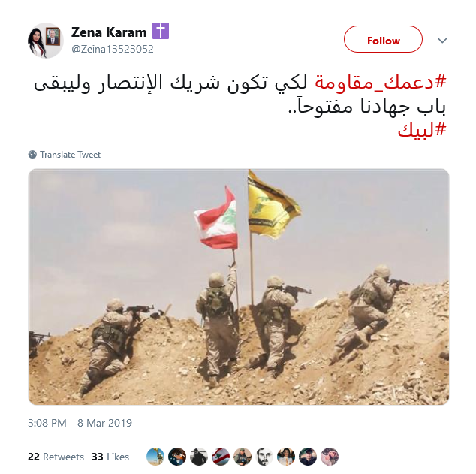Click the second liker avatar with cartoon character
The height and width of the screenshot is (474, 476).
[177, 457]
